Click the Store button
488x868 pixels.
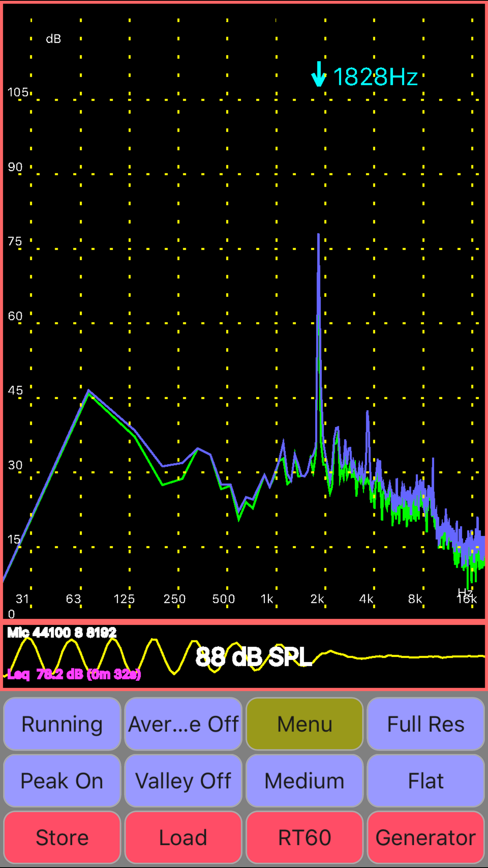coord(62,837)
